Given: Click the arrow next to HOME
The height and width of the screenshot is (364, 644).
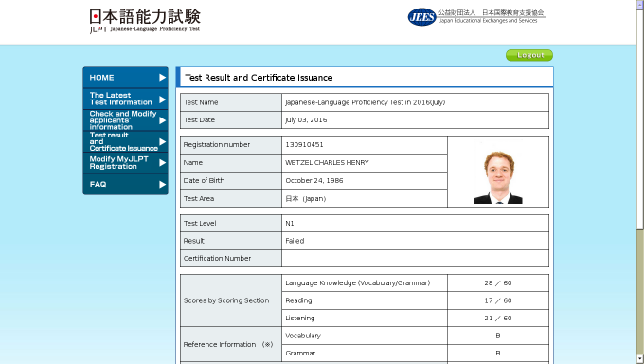Looking at the screenshot, I should (x=162, y=78).
